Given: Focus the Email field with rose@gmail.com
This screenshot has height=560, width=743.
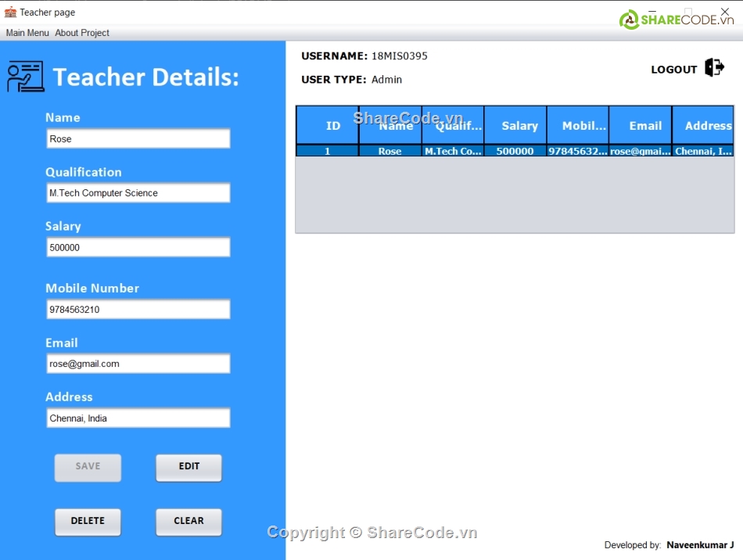Looking at the screenshot, I should (x=138, y=364).
